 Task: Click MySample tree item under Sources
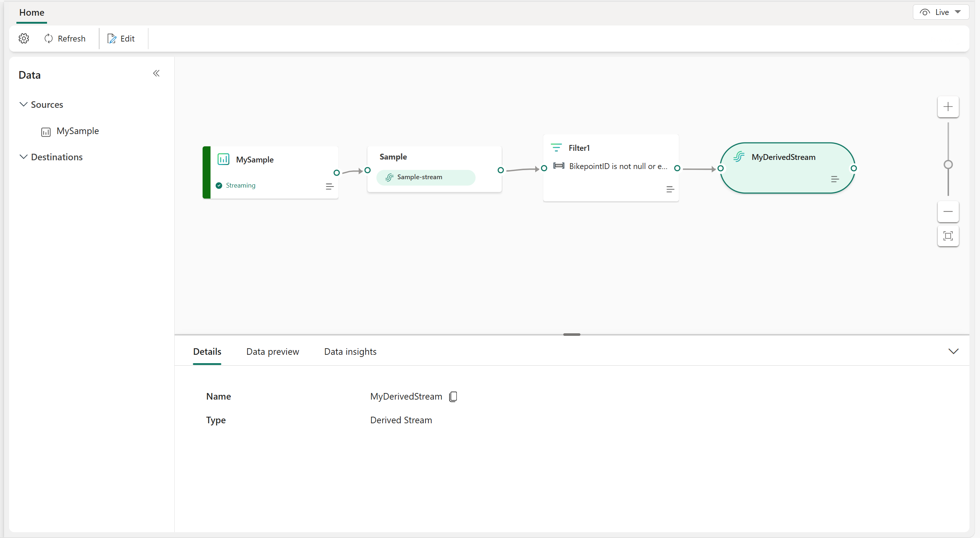pyautogui.click(x=78, y=130)
